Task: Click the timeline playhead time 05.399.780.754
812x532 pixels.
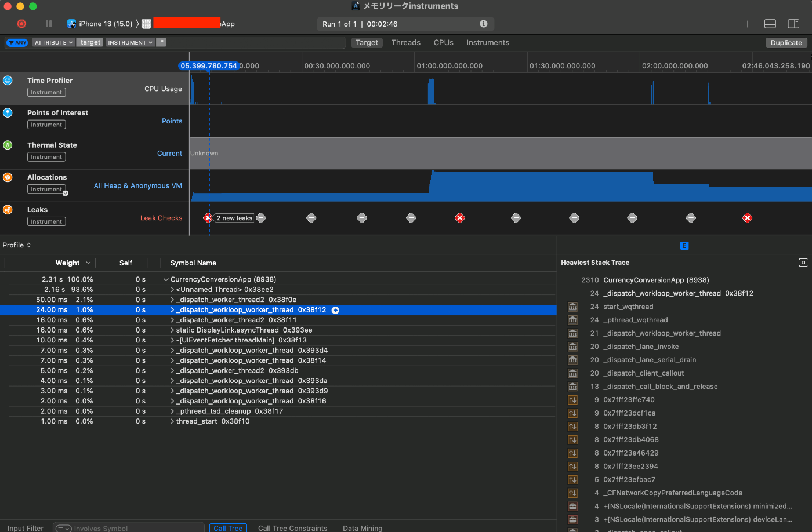Action: [x=209, y=65]
